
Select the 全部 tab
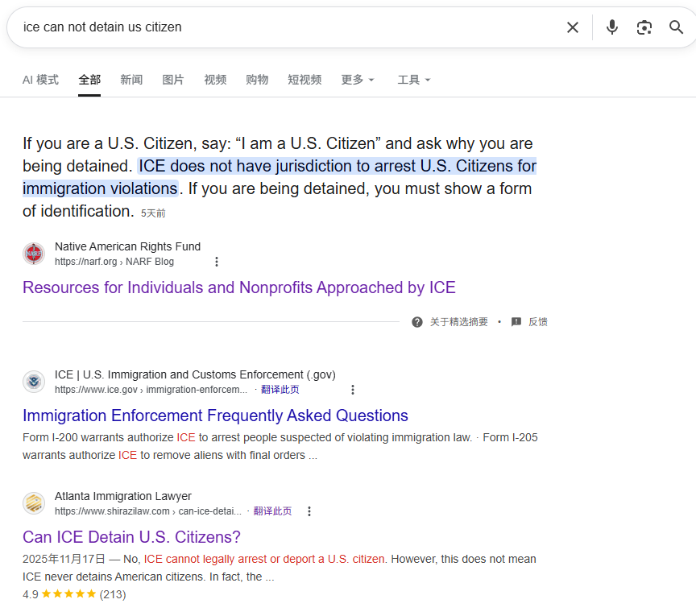89,80
